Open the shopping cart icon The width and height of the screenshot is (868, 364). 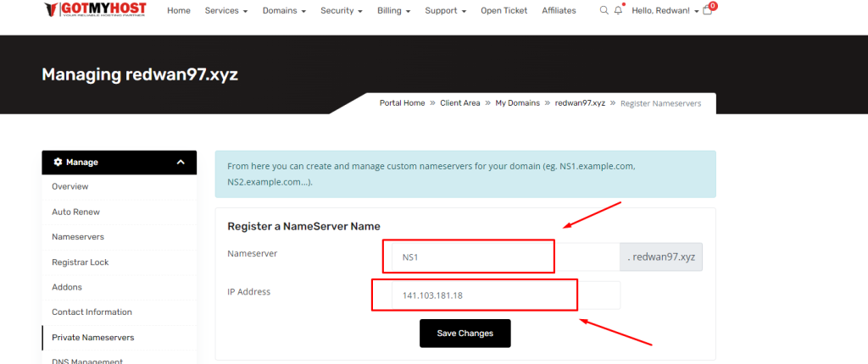(708, 11)
